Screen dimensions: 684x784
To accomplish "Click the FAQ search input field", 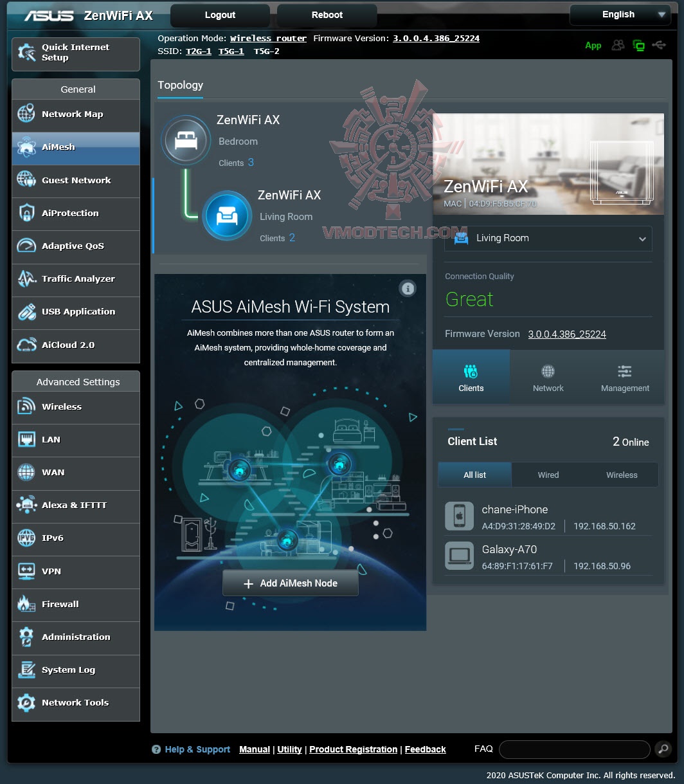I will pos(575,749).
